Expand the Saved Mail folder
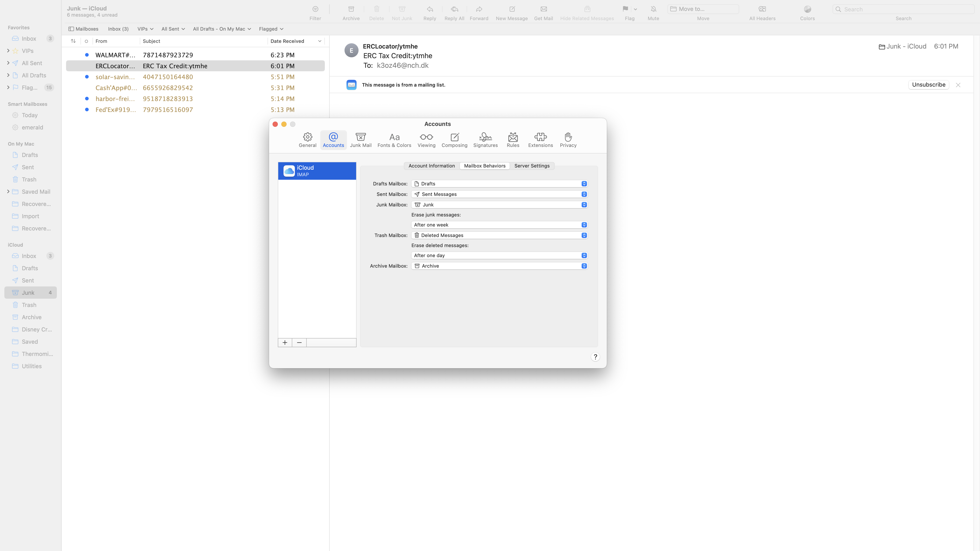The height and width of the screenshot is (551, 980). tap(8, 192)
